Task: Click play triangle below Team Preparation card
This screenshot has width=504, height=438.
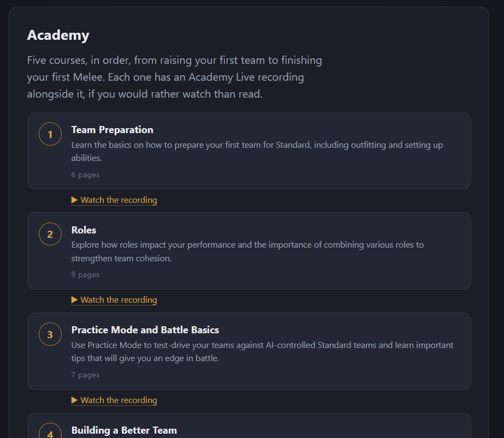Action: (x=75, y=200)
